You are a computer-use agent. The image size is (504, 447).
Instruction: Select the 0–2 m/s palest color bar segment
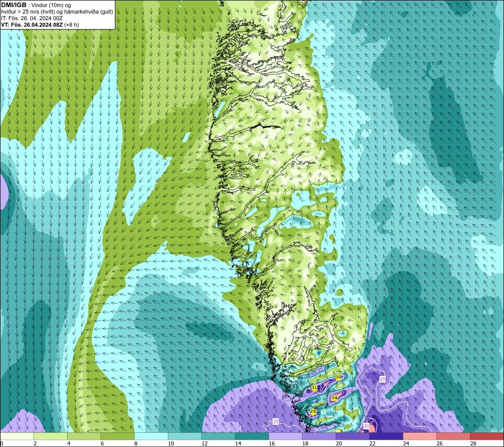(x=17, y=436)
